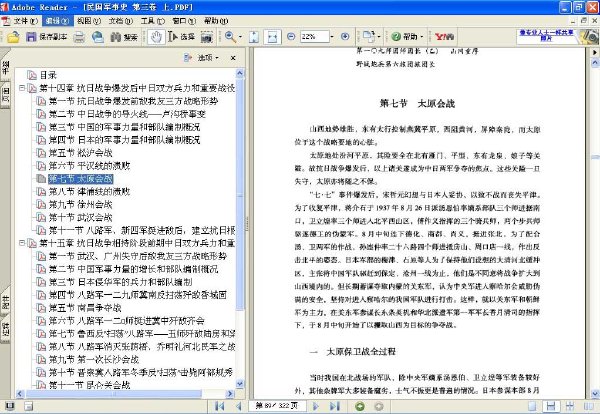Click the plus zoom in button
Screen dimensions: 600x414
(345, 36)
